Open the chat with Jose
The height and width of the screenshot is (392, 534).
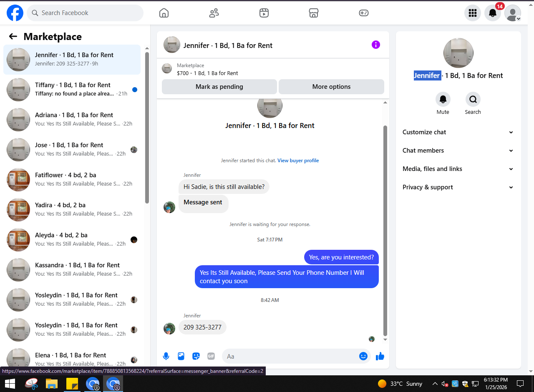pos(72,150)
